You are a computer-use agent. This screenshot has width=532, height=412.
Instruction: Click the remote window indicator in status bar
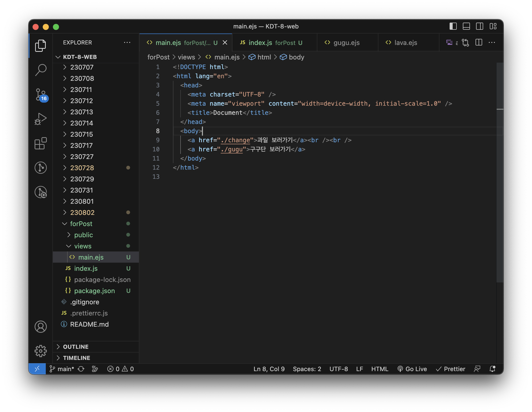click(x=37, y=369)
